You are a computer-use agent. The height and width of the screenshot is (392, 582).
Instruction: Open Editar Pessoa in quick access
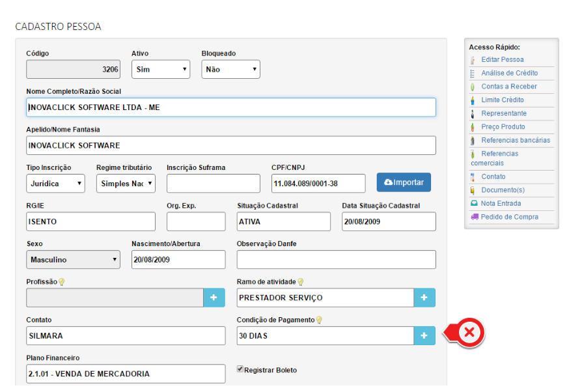(x=502, y=60)
